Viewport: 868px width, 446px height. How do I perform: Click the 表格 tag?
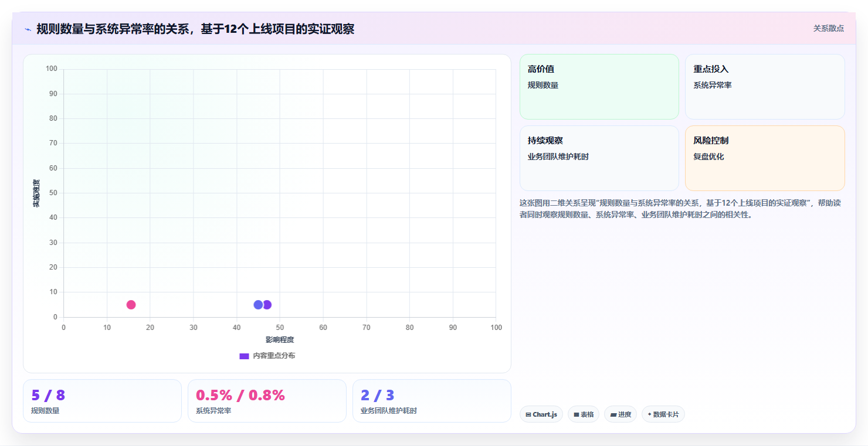click(x=584, y=414)
